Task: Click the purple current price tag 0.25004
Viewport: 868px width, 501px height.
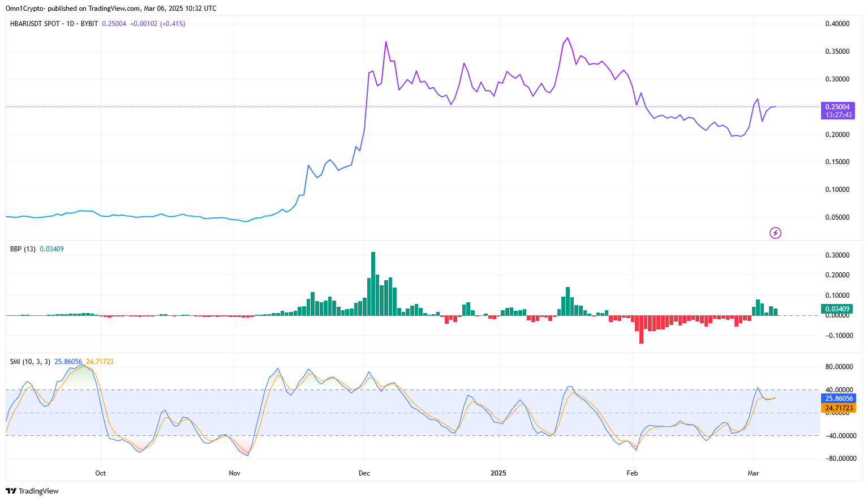Action: click(837, 106)
